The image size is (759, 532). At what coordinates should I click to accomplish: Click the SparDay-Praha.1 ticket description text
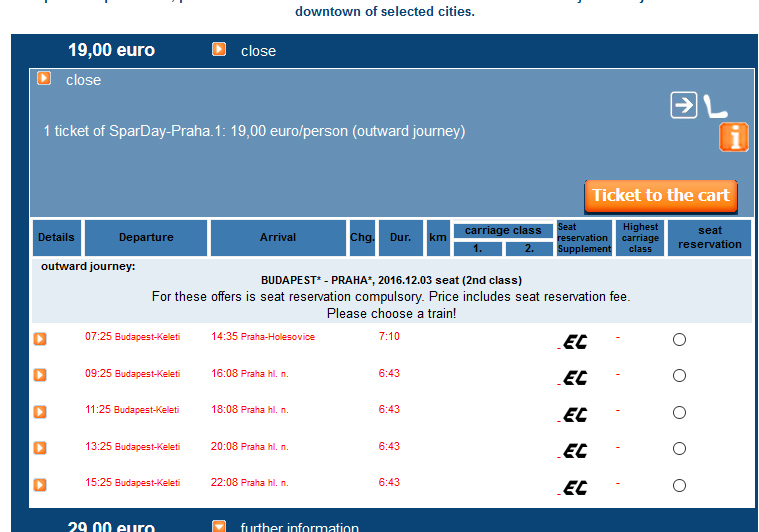[x=254, y=131]
